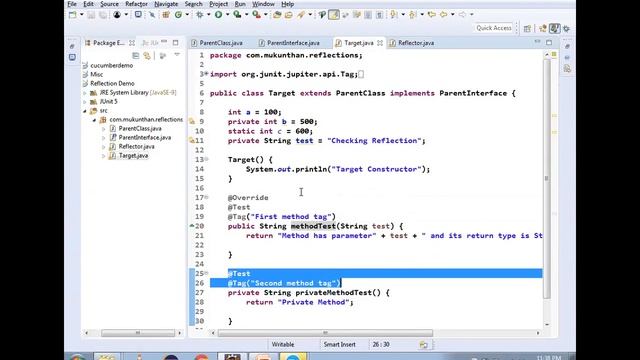640x360 pixels.
Task: Click the Debug bug icon
Action: click(x=200, y=15)
